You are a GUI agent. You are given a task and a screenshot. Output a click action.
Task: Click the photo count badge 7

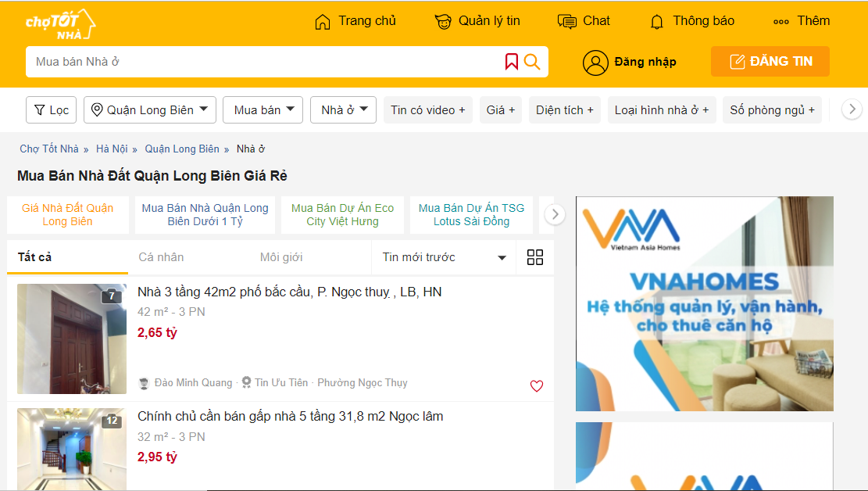pos(111,296)
